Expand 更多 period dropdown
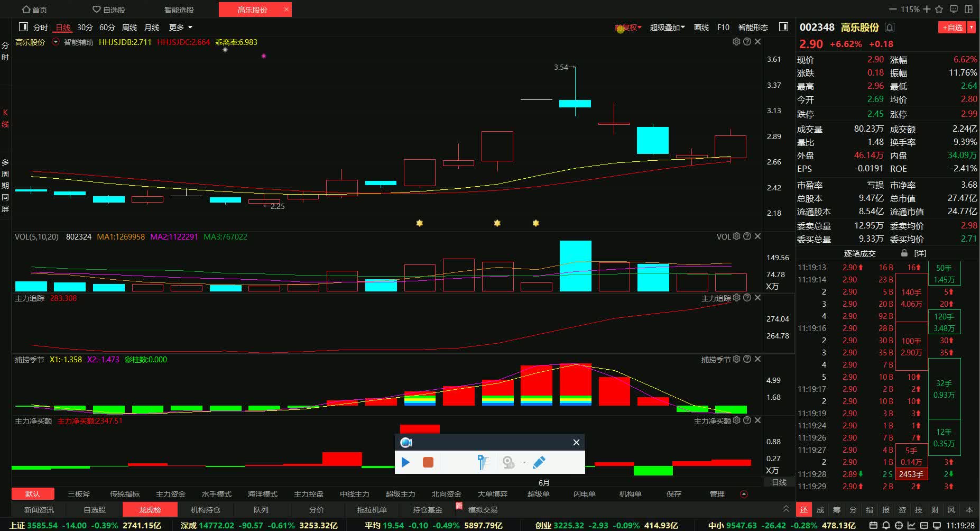Screen dimensions: 980x531 point(181,28)
